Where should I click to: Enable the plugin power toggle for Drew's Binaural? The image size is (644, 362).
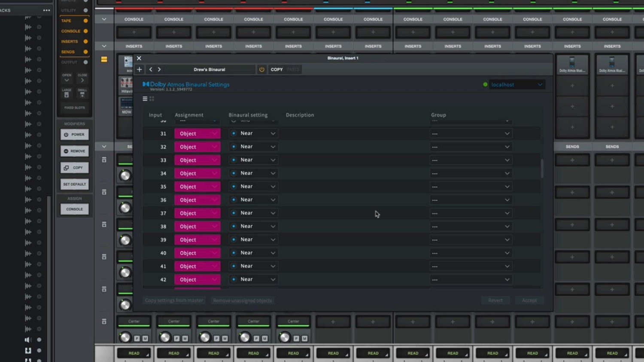coord(262,69)
